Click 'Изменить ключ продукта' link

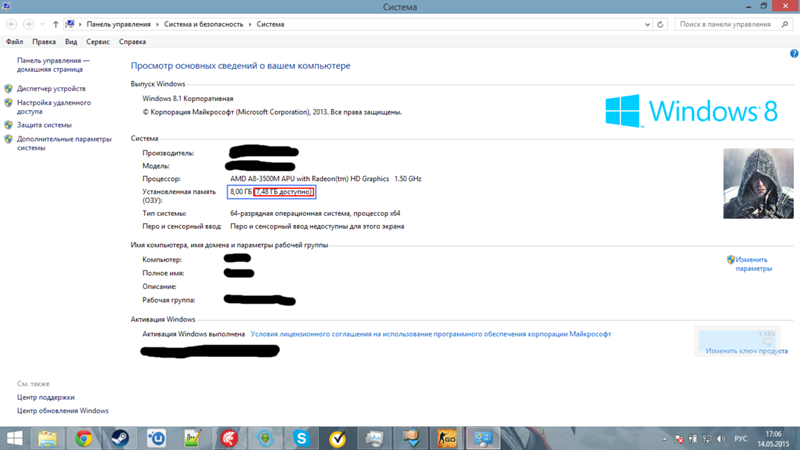tap(746, 351)
